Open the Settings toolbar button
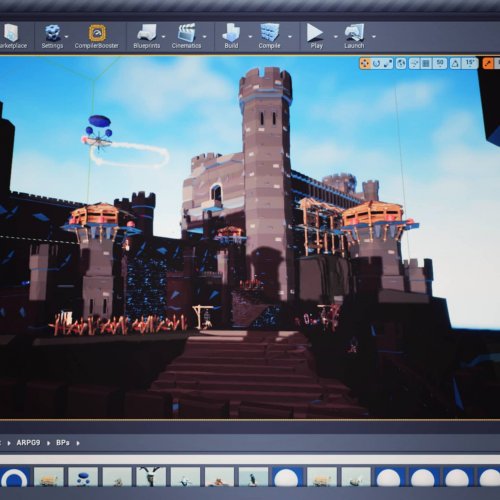 [52, 36]
